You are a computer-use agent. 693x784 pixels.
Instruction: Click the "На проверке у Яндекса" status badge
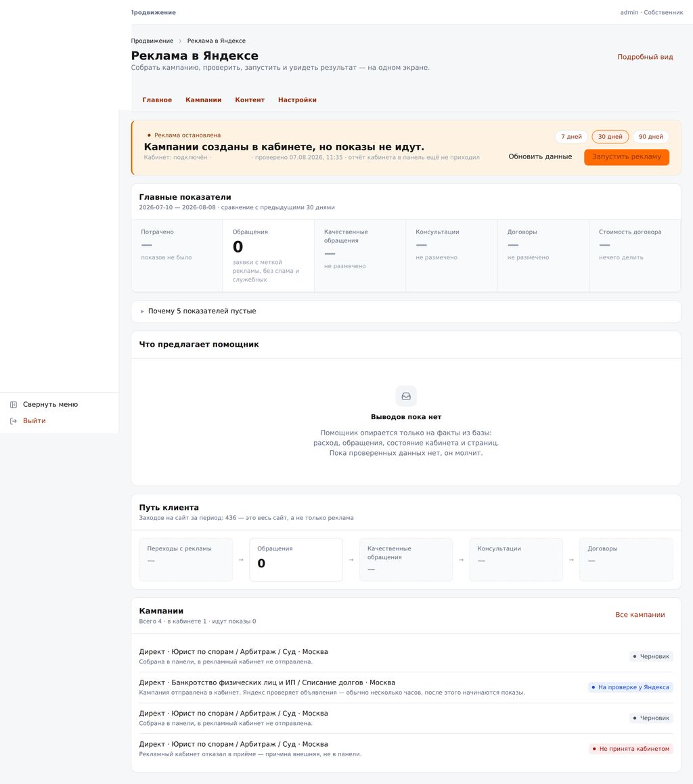pos(631,687)
